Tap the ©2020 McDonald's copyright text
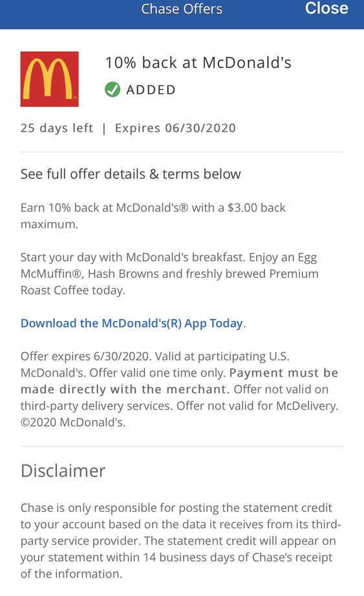This screenshot has height=596, width=364. (x=73, y=423)
